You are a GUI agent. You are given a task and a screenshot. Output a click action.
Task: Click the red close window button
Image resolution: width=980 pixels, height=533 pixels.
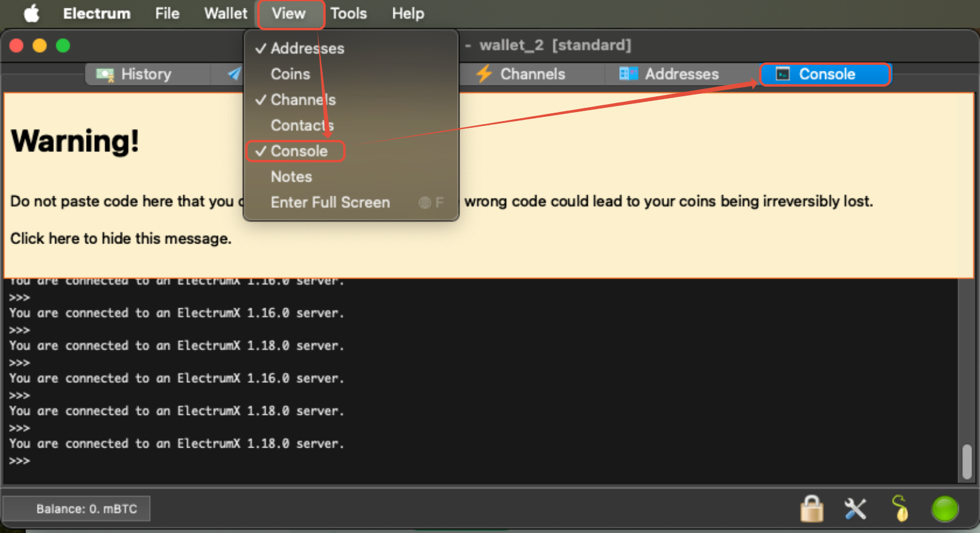tap(17, 45)
